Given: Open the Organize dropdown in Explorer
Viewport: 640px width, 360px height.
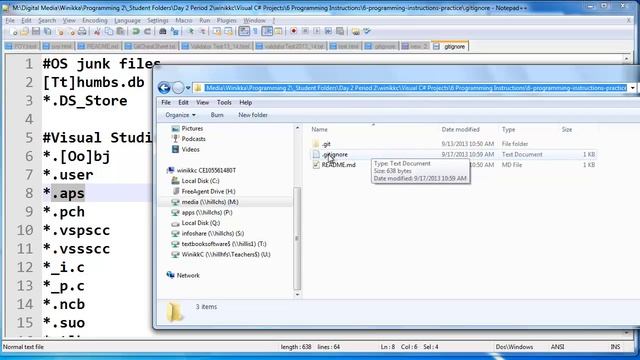Looking at the screenshot, I should coord(180,115).
